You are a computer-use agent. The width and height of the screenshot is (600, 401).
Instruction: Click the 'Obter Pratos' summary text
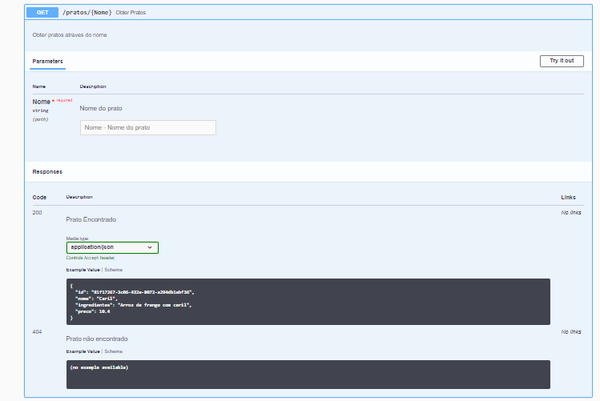click(x=130, y=13)
